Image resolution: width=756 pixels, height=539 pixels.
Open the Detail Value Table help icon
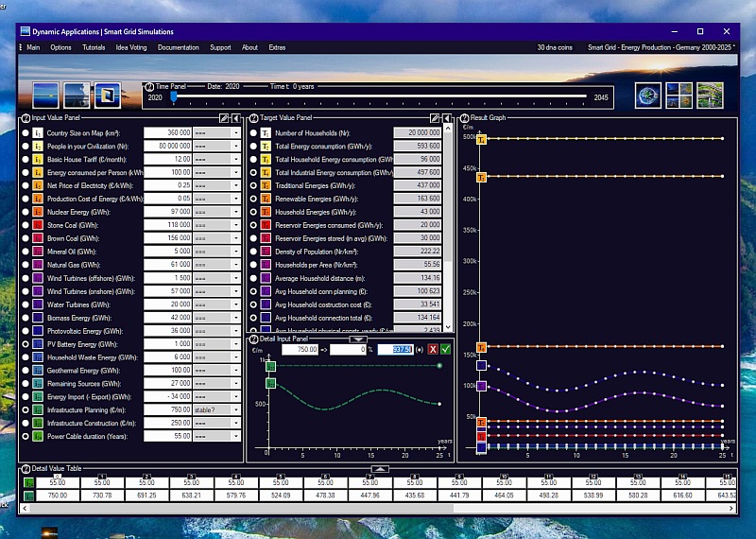[x=26, y=468]
